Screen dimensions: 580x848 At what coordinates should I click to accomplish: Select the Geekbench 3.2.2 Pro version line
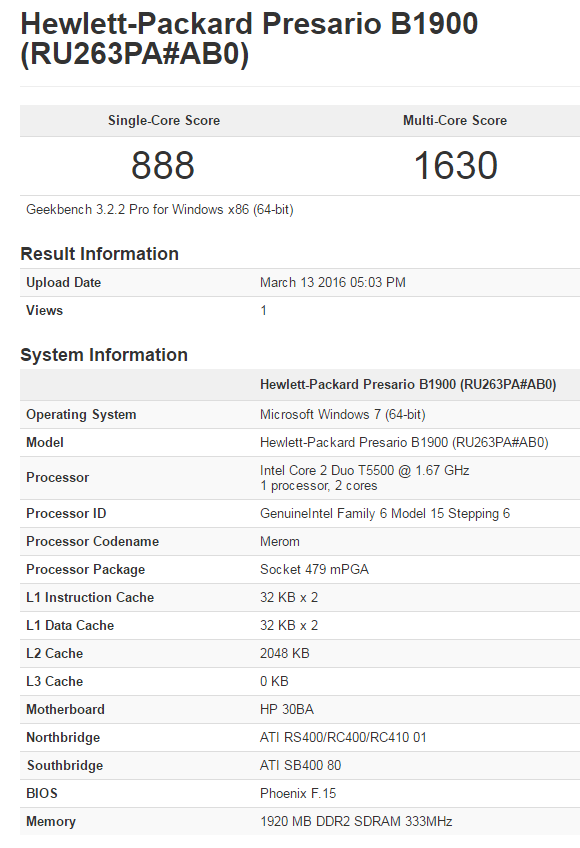point(160,210)
